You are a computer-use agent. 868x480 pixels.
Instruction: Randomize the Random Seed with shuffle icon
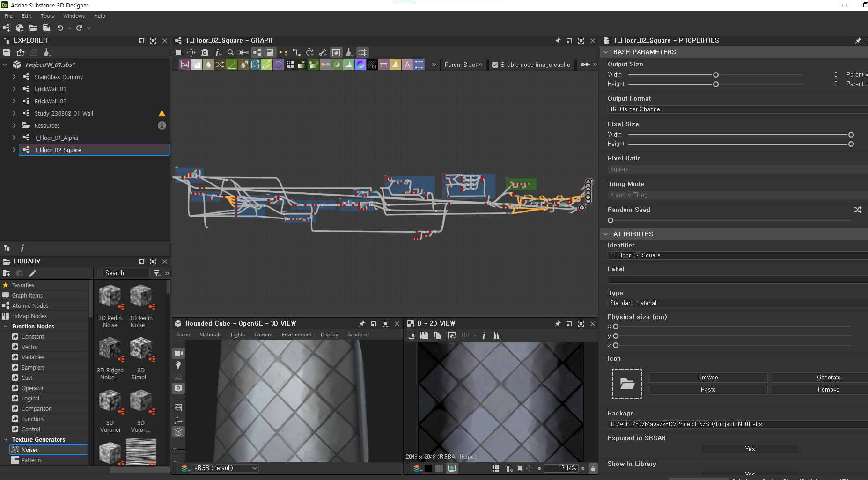click(x=858, y=210)
